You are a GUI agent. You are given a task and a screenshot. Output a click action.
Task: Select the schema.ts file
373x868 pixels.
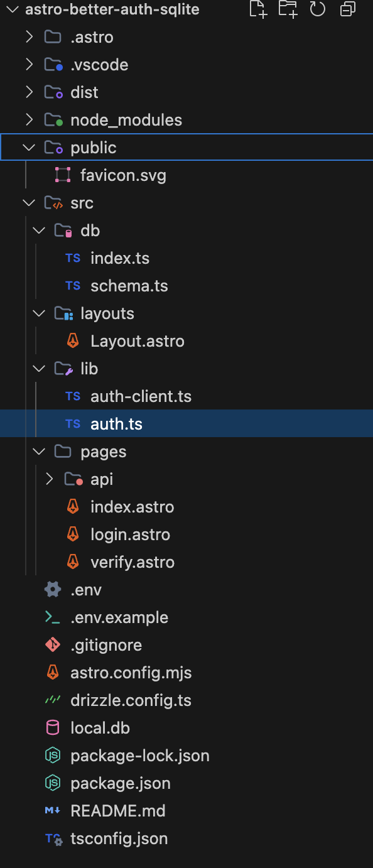click(129, 285)
